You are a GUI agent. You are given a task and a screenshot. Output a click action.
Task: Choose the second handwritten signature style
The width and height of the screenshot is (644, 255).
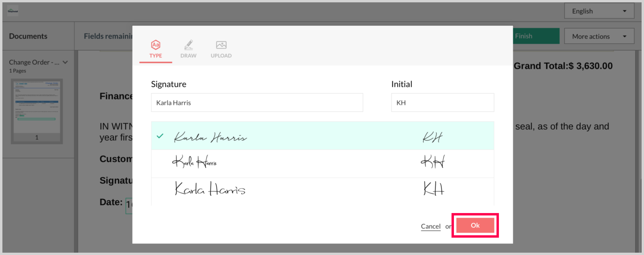coord(195,162)
